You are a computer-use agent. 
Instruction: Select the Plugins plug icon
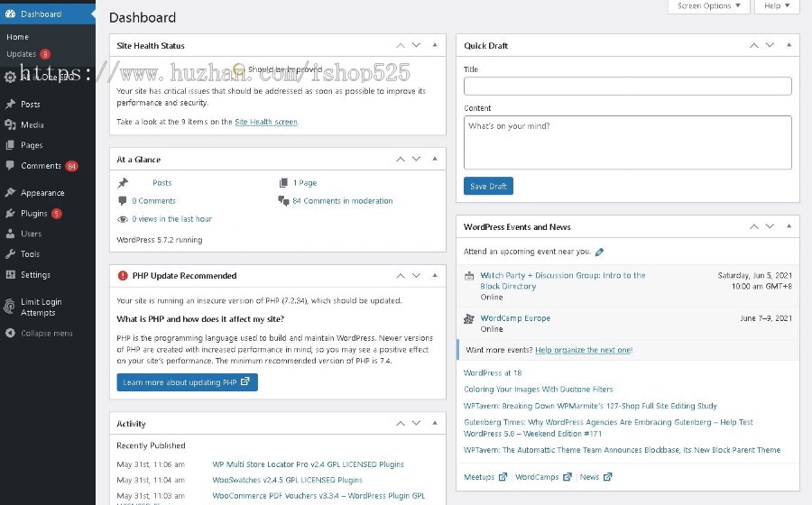pyautogui.click(x=10, y=213)
